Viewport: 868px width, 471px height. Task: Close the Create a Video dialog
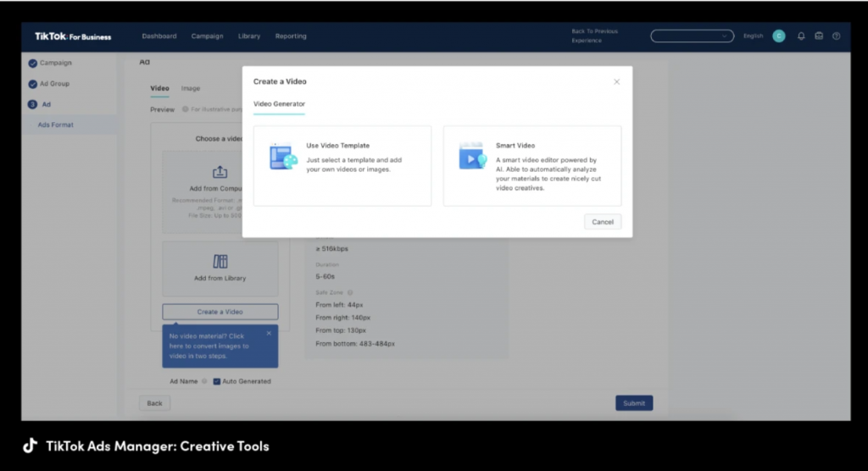click(x=617, y=82)
